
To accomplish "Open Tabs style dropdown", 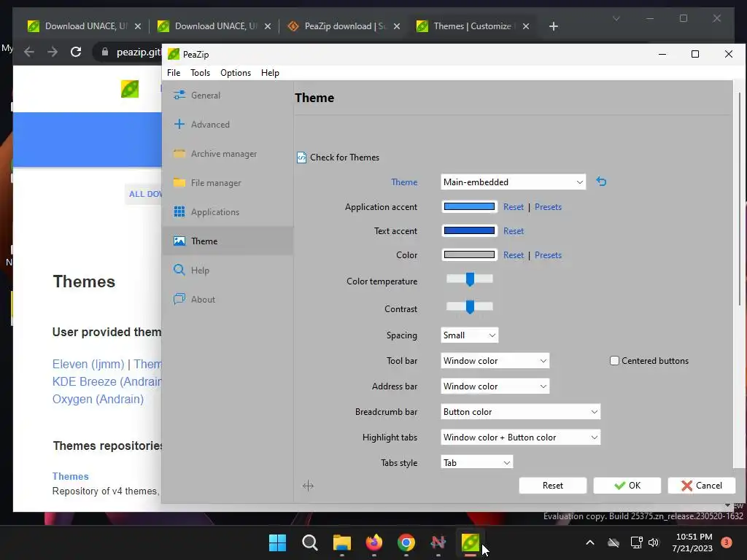I will 476,462.
